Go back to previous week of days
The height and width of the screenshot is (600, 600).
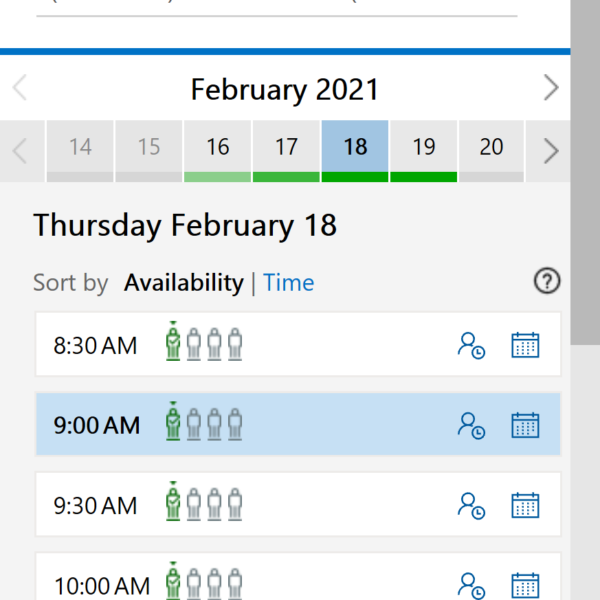coord(20,151)
